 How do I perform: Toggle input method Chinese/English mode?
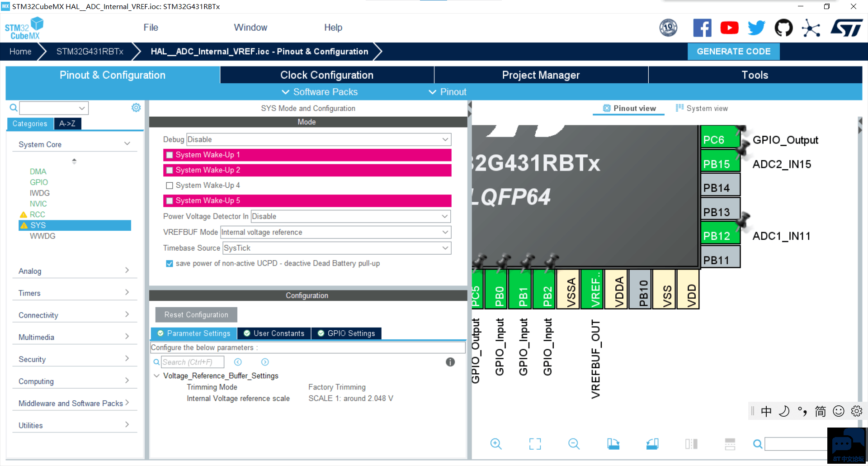(766, 411)
